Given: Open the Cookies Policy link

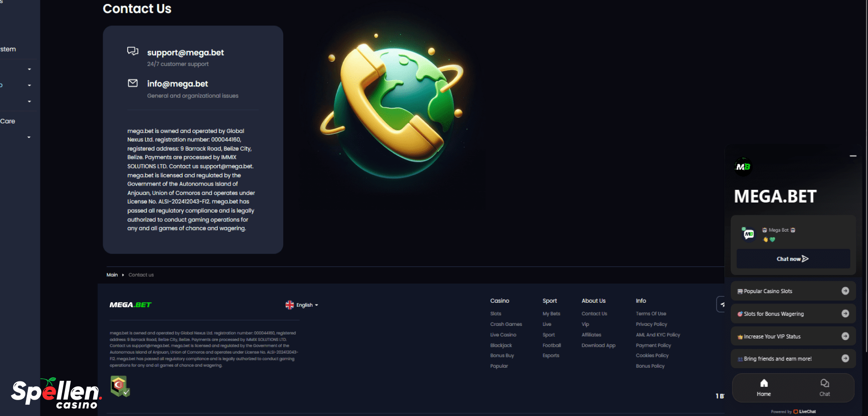Looking at the screenshot, I should pyautogui.click(x=652, y=355).
